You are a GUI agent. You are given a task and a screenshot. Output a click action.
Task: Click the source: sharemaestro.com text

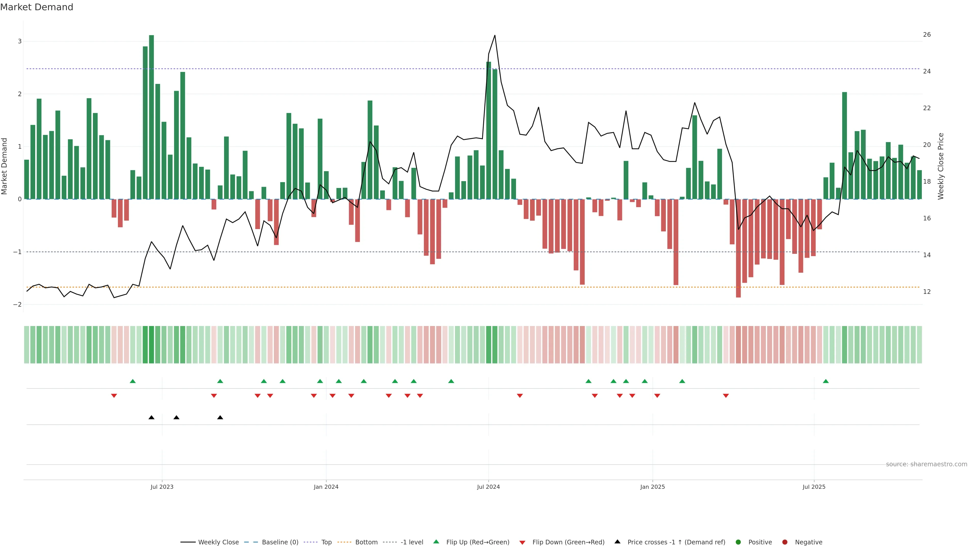click(926, 464)
